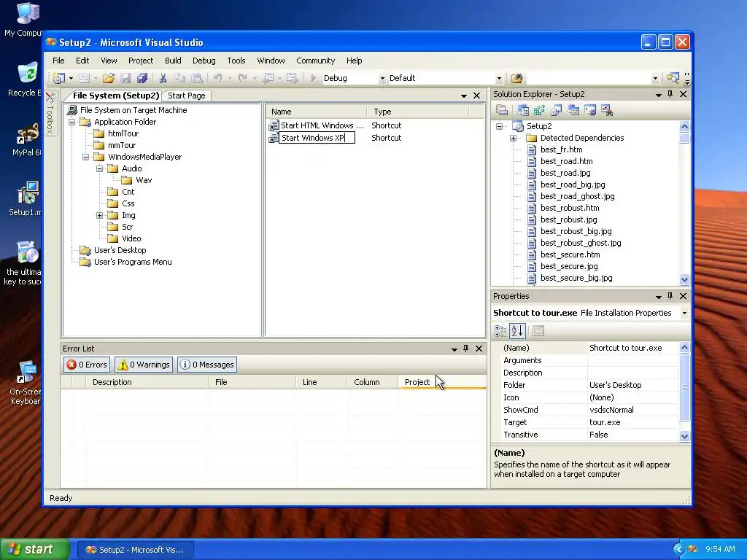
Task: Open the Properties object selector dropdown
Action: point(684,313)
